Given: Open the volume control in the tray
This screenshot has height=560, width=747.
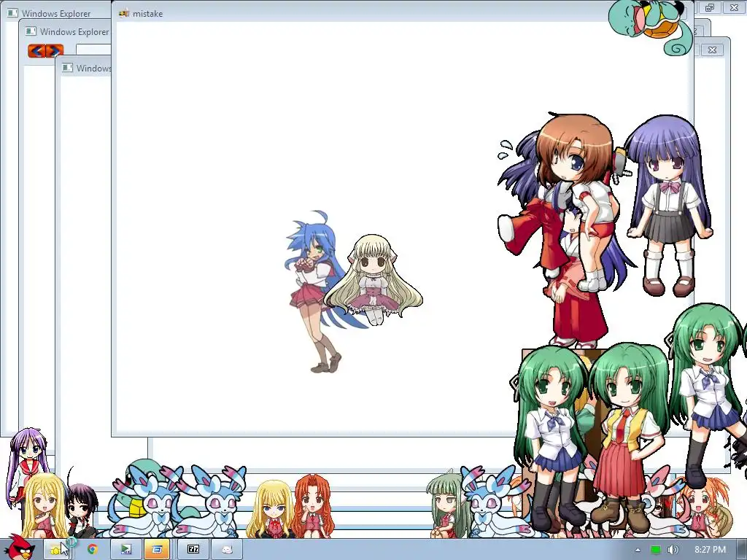Looking at the screenshot, I should (673, 550).
